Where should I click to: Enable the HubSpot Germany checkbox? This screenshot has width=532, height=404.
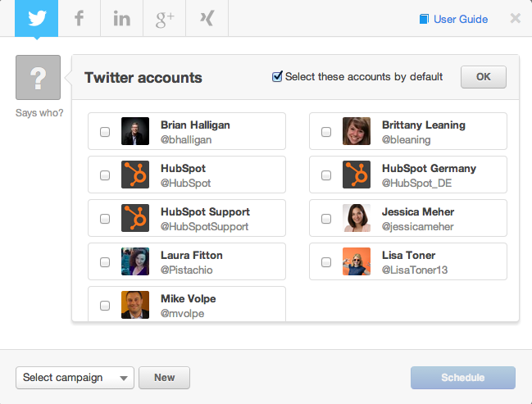326,175
